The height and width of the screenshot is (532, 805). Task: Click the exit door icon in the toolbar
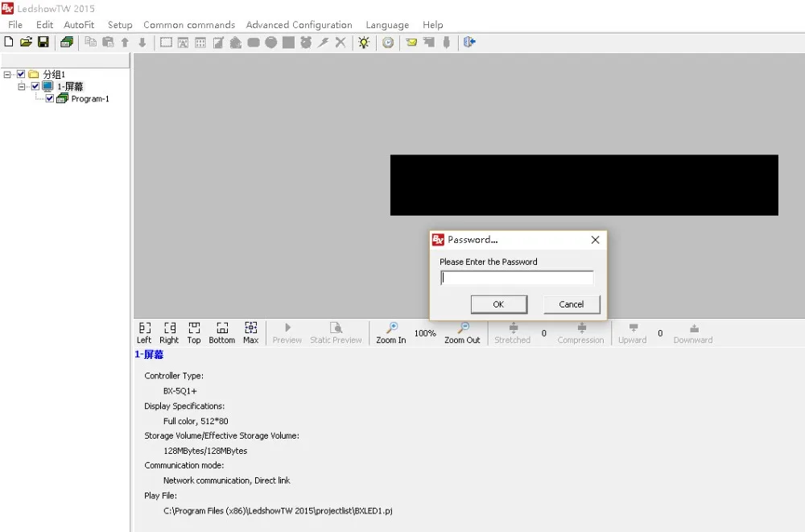pos(469,42)
